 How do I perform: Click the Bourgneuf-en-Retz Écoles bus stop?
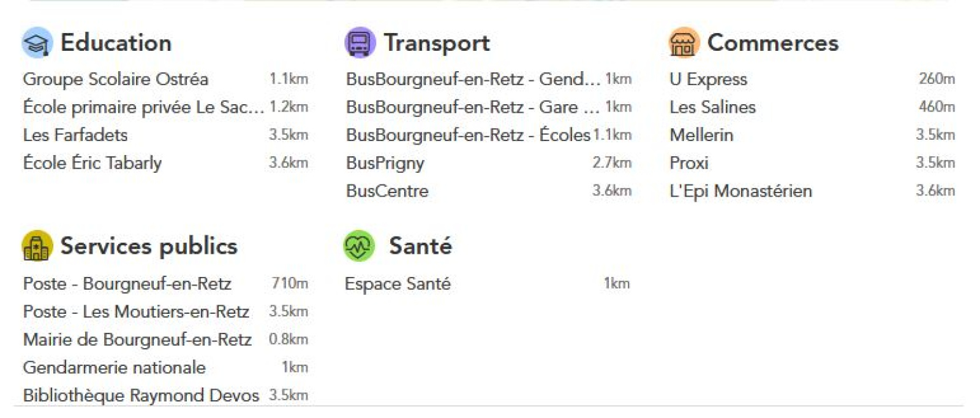468,135
